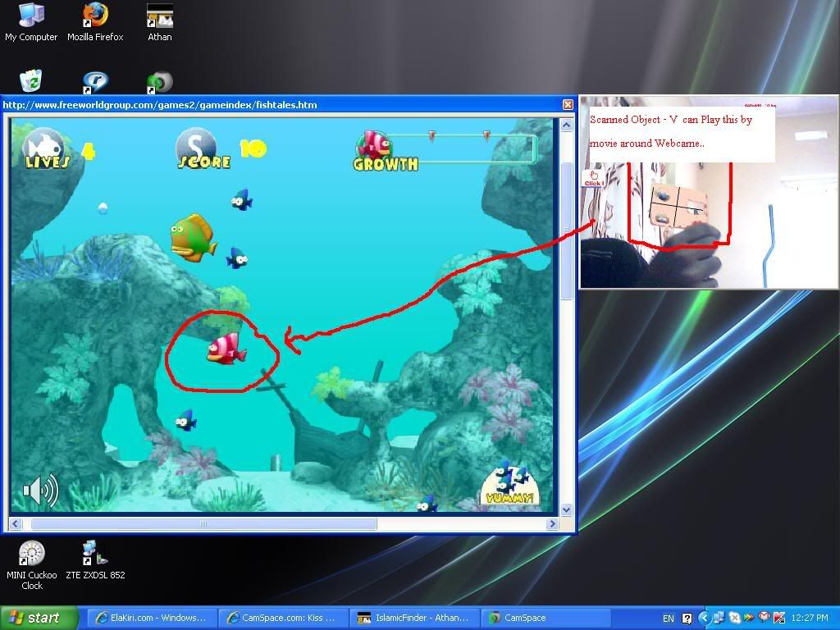
Task: Click the green-orange arrows tray icon
Action: 749,619
